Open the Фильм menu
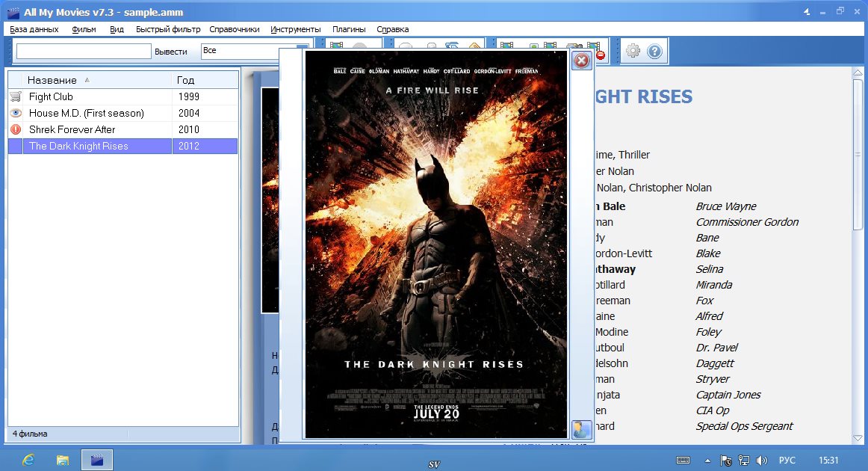This screenshot has height=471, width=868. coord(84,29)
